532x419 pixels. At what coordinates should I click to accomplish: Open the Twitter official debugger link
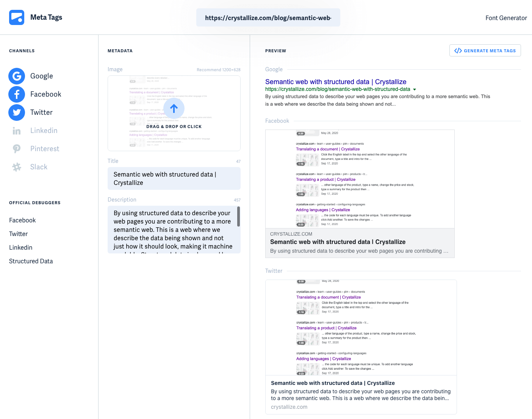pos(19,234)
